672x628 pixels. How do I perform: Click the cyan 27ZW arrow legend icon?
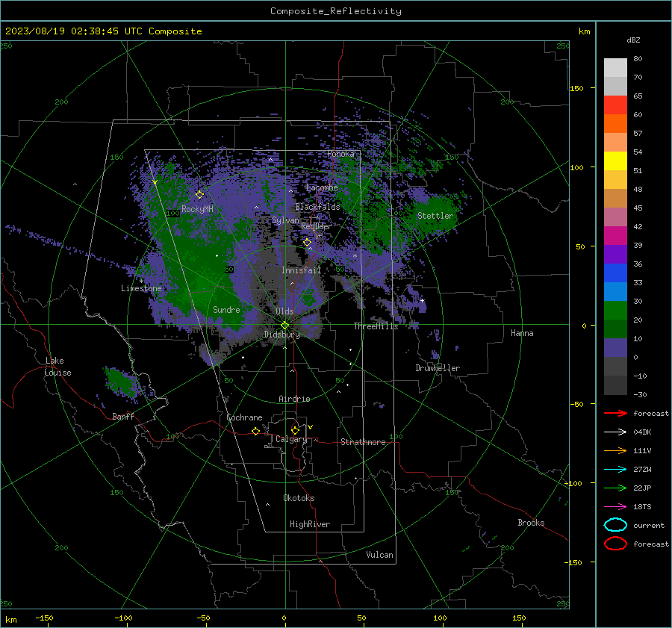click(x=615, y=470)
